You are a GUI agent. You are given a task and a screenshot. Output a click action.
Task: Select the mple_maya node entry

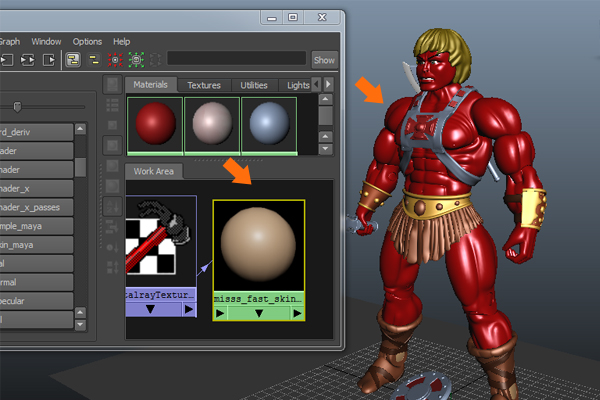point(36,226)
